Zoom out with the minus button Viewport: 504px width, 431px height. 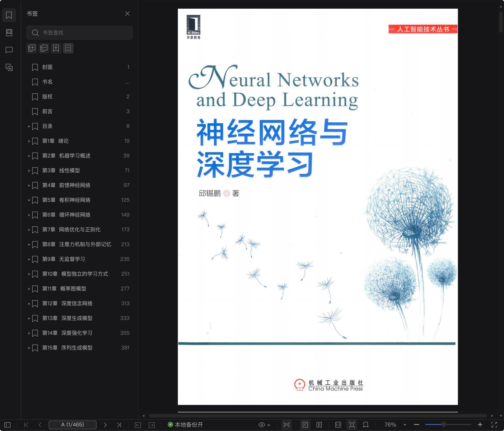coord(416,425)
